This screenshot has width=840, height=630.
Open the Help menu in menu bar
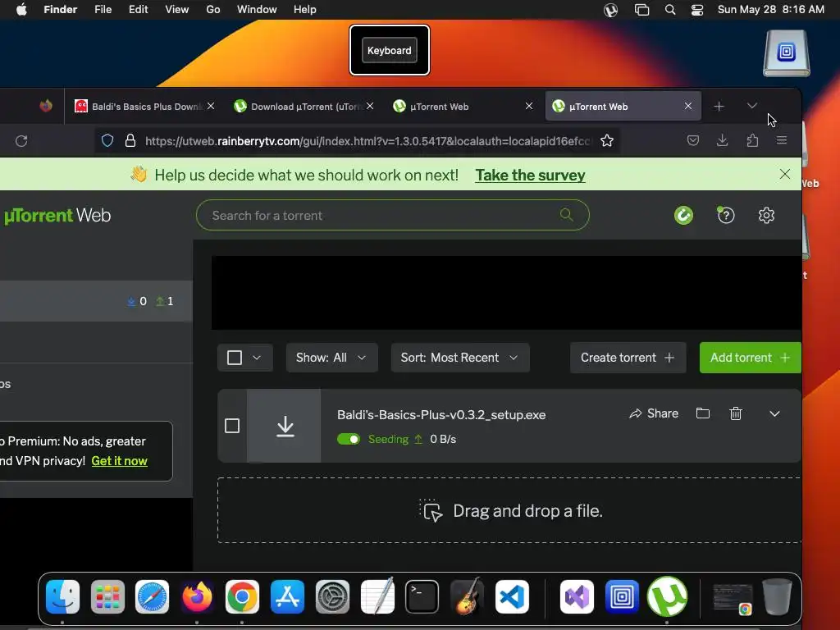pyautogui.click(x=305, y=9)
